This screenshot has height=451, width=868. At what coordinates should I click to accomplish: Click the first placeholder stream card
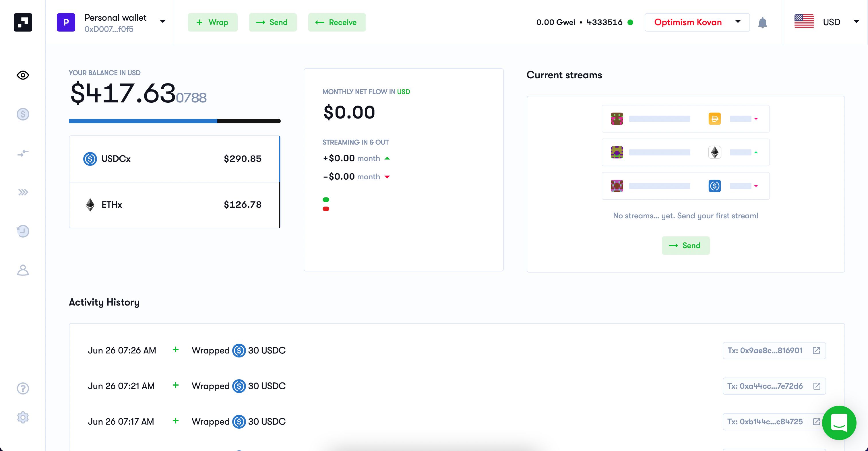pyautogui.click(x=686, y=118)
